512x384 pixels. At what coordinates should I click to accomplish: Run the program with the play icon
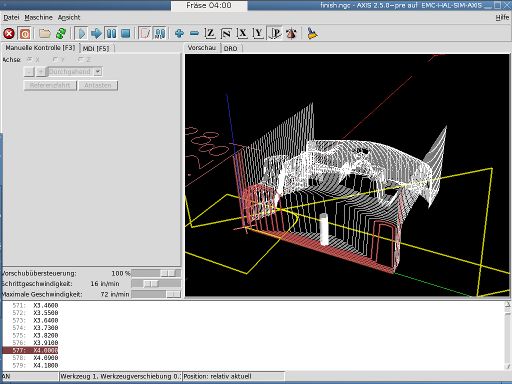[x=81, y=33]
